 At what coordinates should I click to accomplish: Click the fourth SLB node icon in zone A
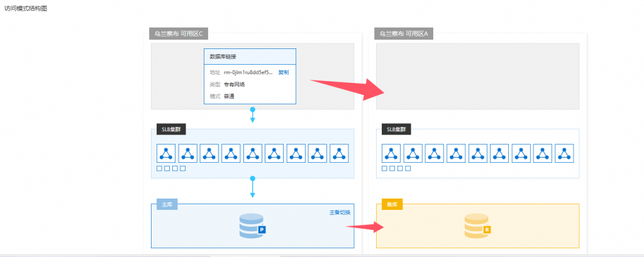457,153
